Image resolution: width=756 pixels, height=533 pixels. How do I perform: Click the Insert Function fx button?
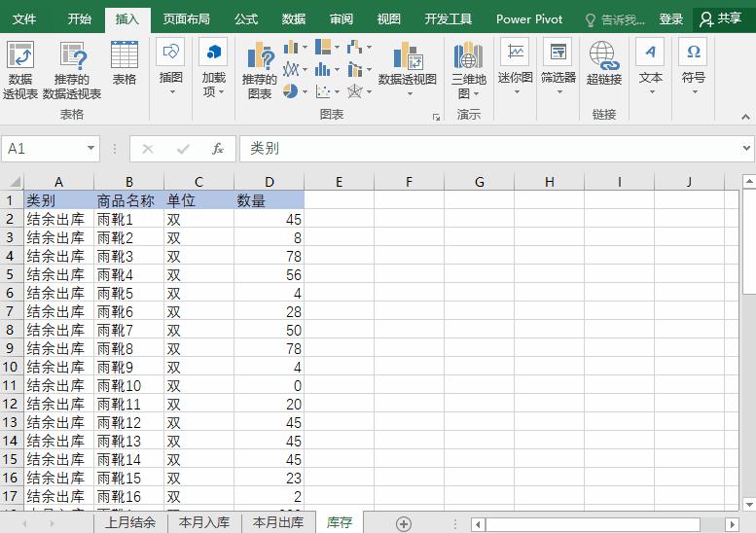pos(218,149)
